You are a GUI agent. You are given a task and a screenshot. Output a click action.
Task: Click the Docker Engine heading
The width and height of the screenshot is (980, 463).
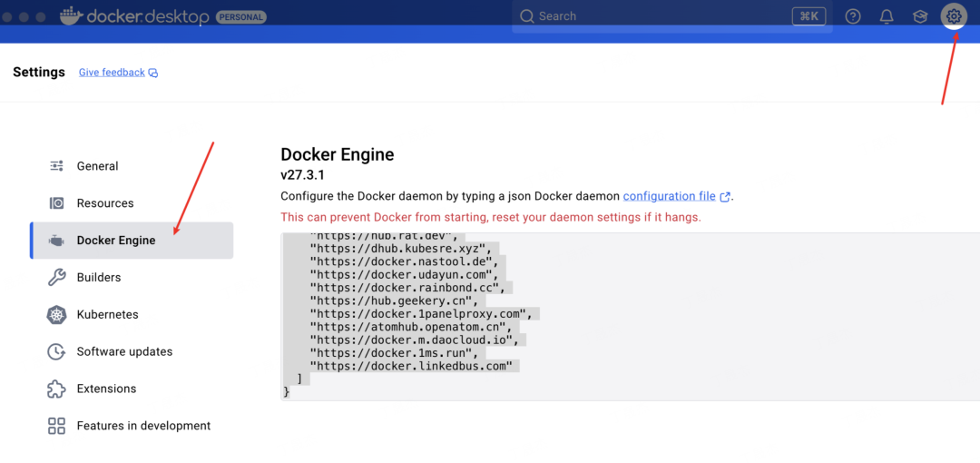[338, 154]
